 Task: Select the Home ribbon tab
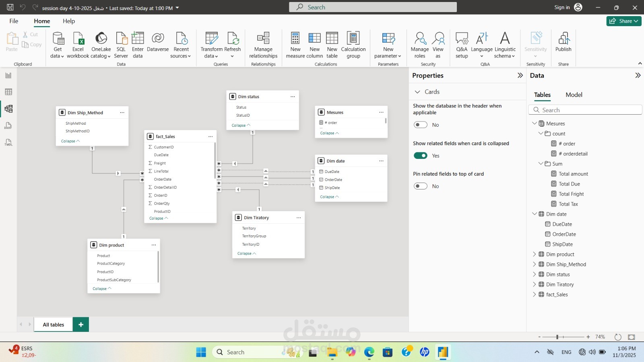coord(42,21)
